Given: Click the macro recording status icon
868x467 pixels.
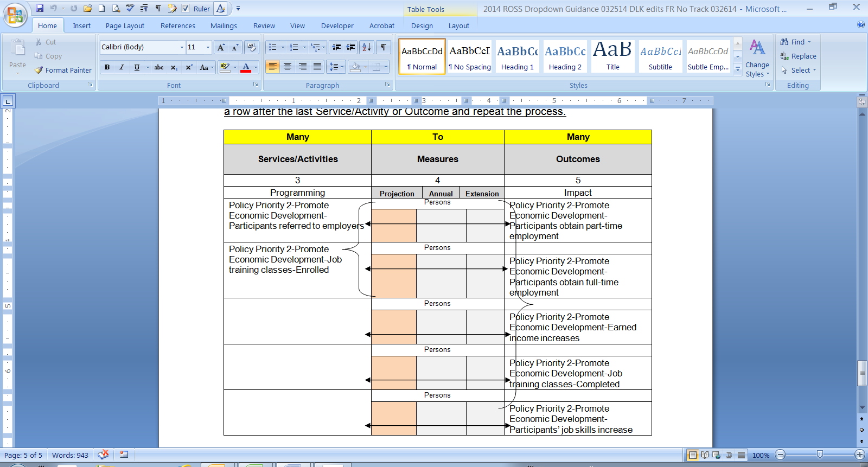Looking at the screenshot, I should (x=124, y=455).
